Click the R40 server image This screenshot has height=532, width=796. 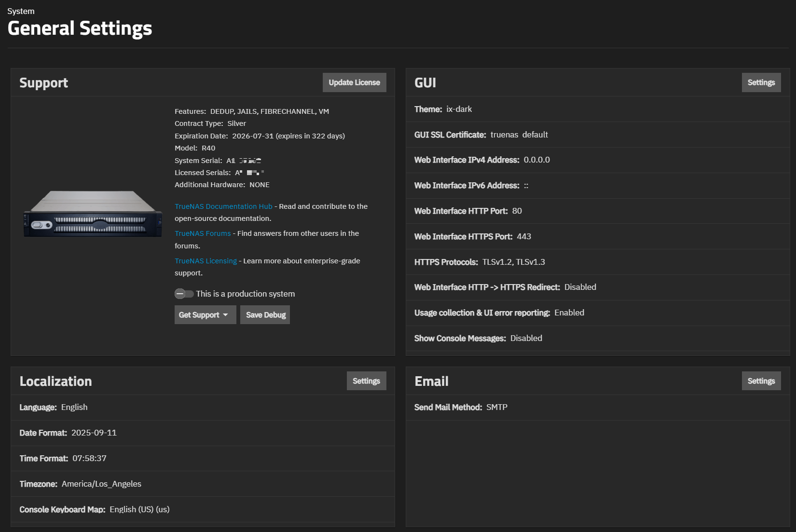pos(93,214)
